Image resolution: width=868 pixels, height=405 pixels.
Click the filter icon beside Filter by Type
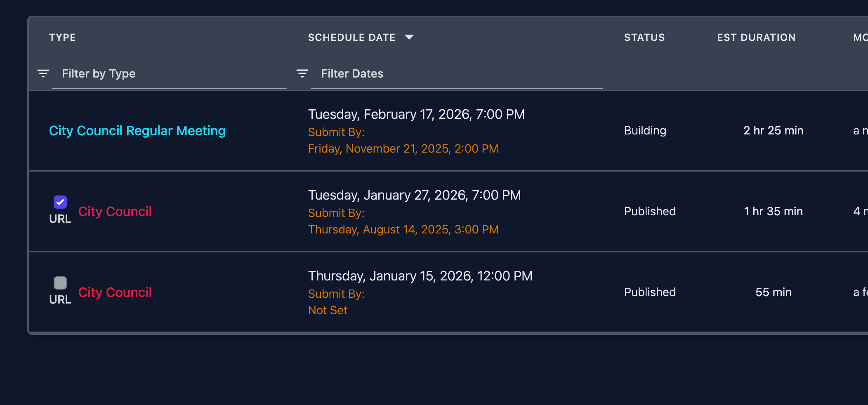pos(43,73)
